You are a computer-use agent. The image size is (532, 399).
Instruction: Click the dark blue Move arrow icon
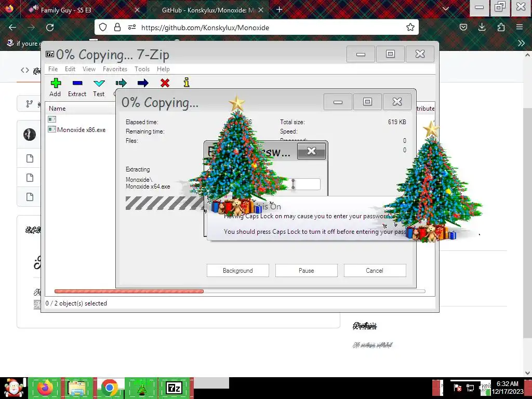143,83
